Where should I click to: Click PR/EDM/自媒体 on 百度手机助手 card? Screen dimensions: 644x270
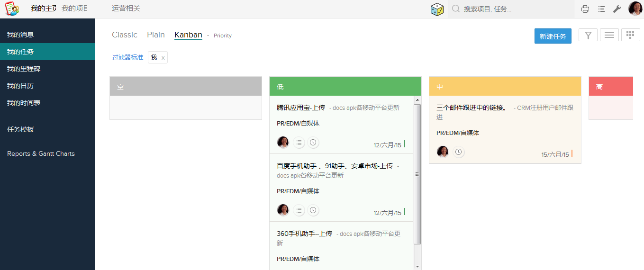point(298,191)
